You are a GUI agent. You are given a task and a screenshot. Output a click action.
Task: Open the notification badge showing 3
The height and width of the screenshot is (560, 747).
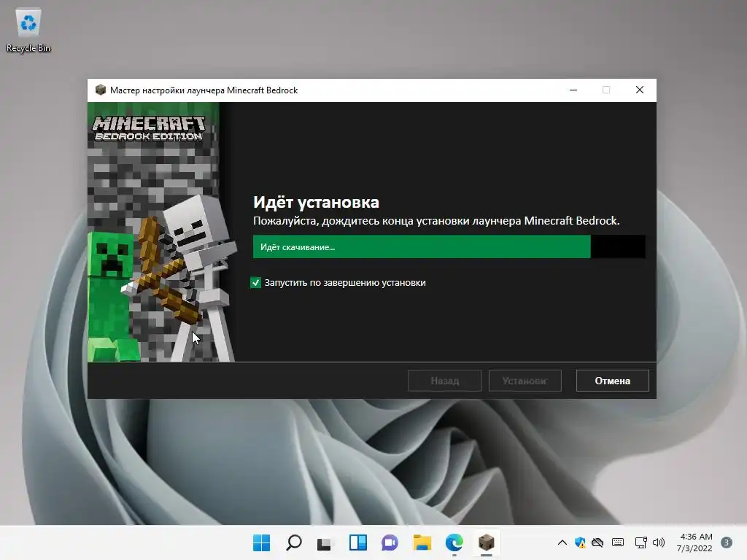[x=727, y=542]
